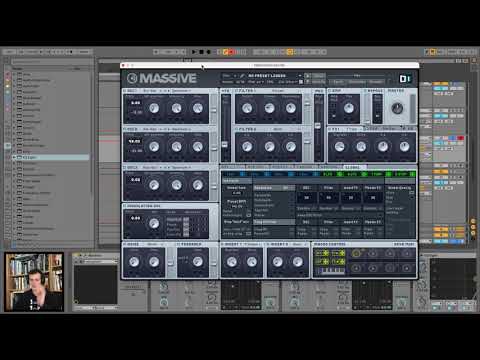
Task: Click OSC1 Wt-position knob
Action: click(154, 108)
